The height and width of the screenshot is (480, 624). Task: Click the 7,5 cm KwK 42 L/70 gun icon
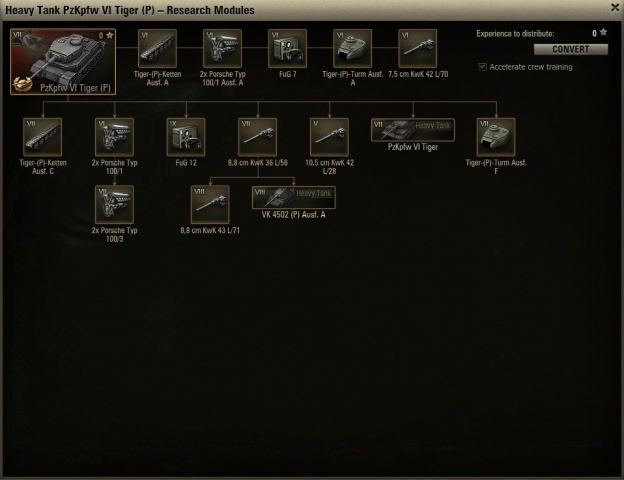[x=417, y=48]
